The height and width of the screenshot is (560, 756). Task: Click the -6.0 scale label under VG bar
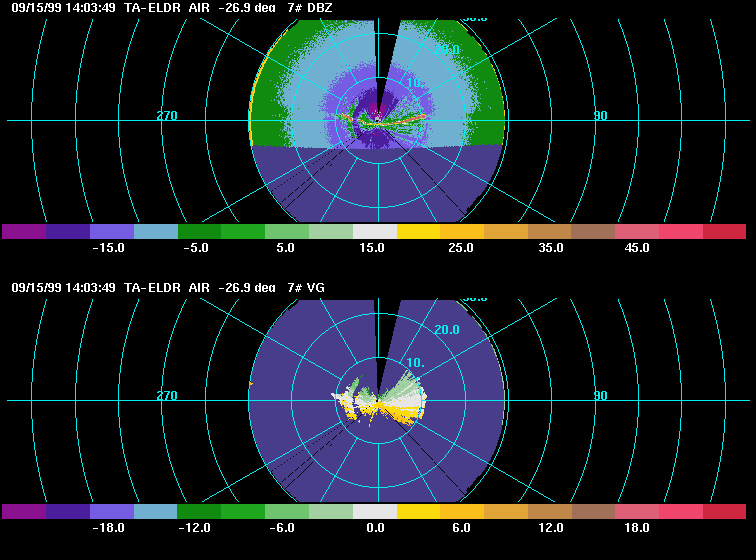click(282, 528)
